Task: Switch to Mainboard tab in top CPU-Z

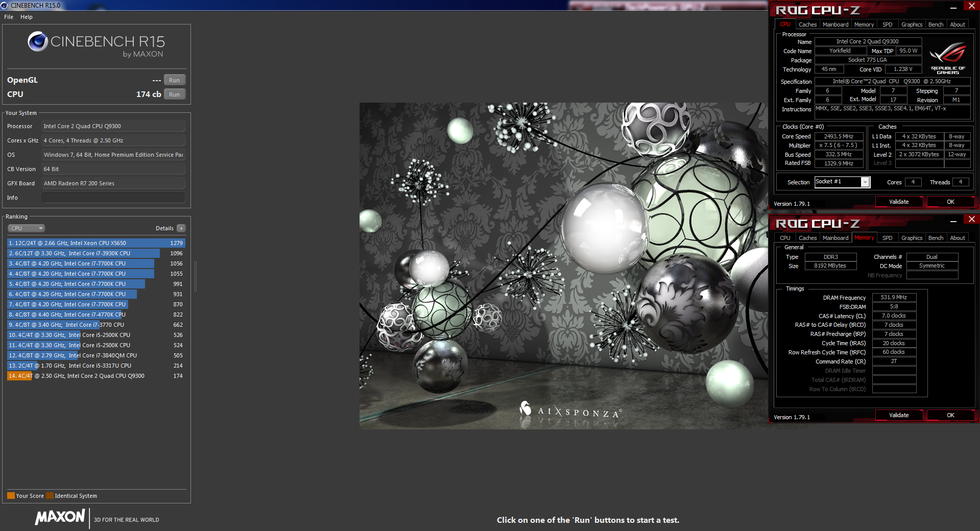Action: coord(835,25)
